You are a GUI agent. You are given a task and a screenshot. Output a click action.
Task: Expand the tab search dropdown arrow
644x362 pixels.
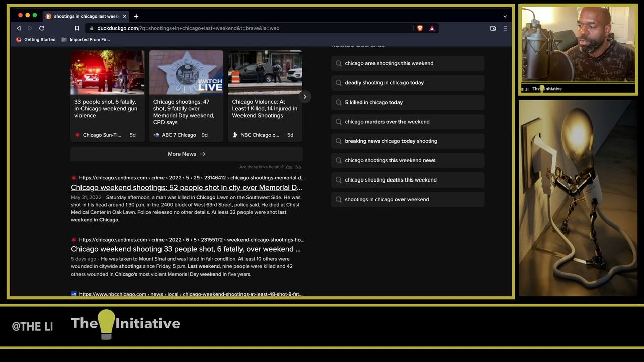505,16
